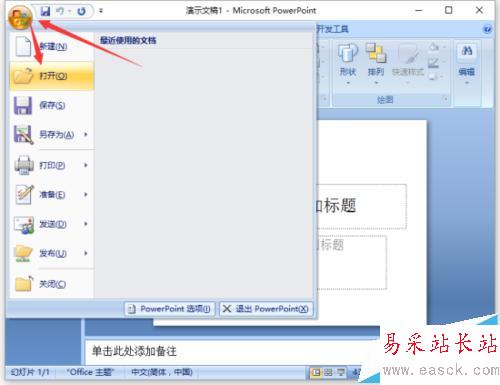Screen dimensions: 500x385
Task: Click the subtitle placeholder on slide
Action: click(352, 262)
